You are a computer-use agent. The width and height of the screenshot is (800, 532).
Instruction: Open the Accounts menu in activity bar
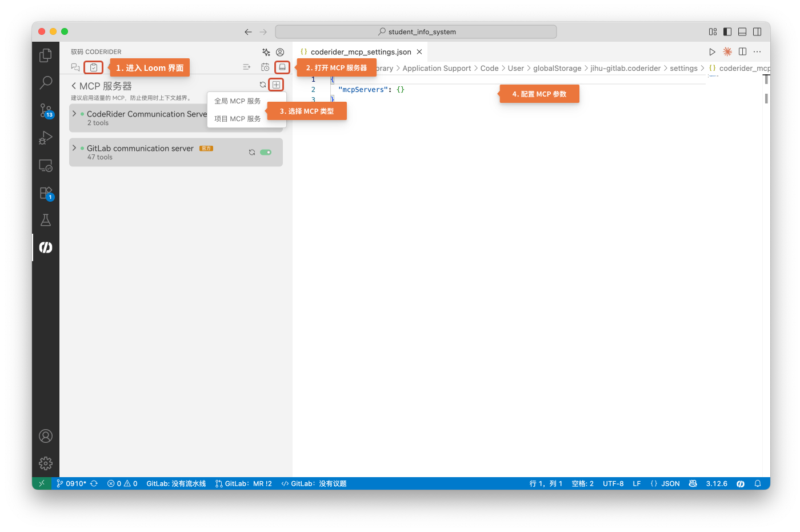point(46,436)
